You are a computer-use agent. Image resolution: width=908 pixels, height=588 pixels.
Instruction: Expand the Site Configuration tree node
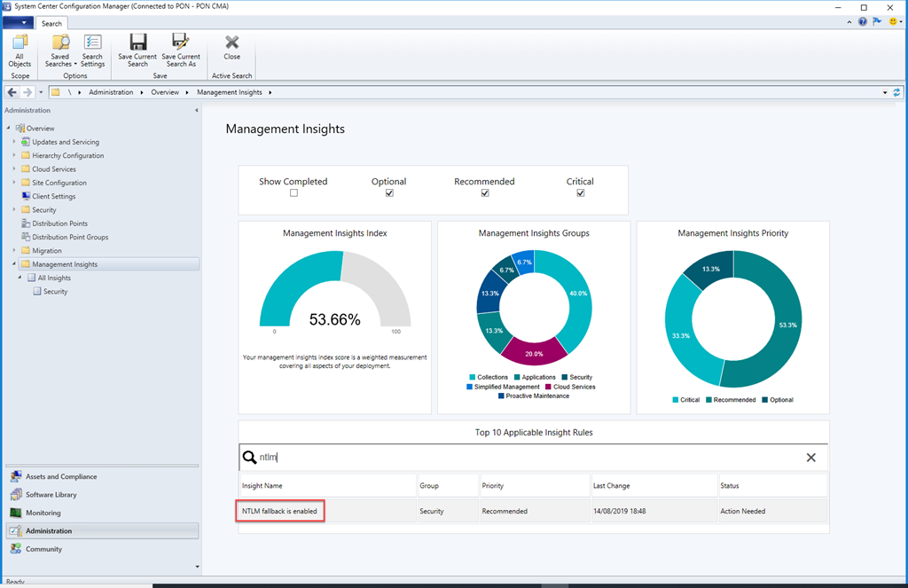pyautogui.click(x=14, y=183)
